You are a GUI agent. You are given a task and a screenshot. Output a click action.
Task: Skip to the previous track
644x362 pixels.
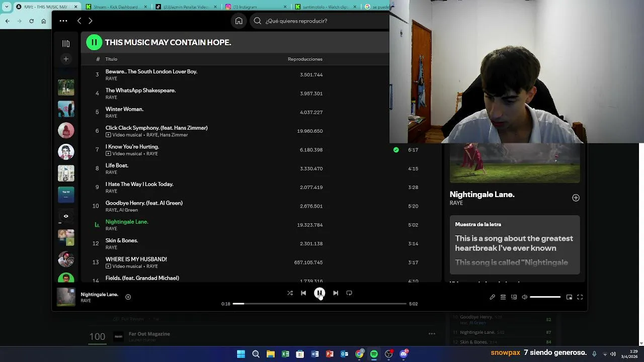point(303,293)
